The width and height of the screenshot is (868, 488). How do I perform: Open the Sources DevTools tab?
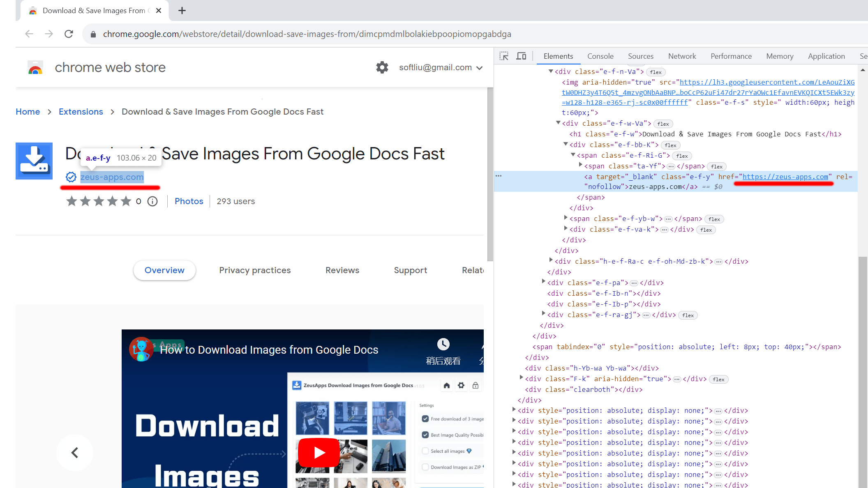[640, 56]
